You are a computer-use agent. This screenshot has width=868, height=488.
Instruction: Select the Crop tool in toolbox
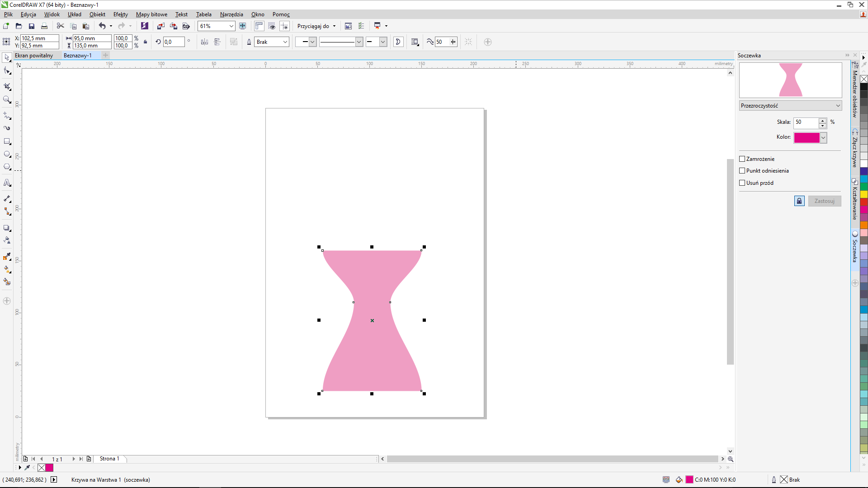pos(7,86)
